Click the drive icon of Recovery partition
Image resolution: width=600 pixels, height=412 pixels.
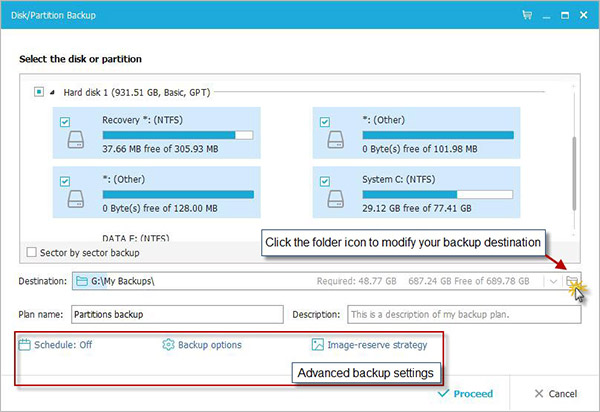(76, 140)
